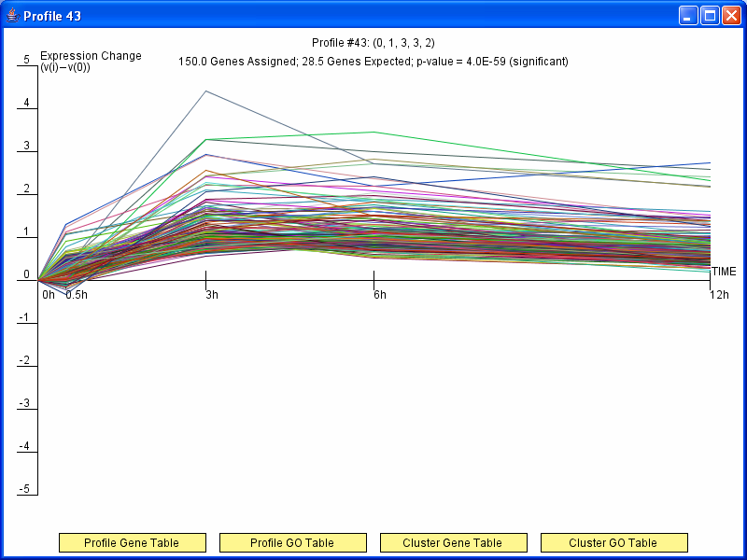
Task: Click the y-axis value 3 label
Action: pos(27,146)
